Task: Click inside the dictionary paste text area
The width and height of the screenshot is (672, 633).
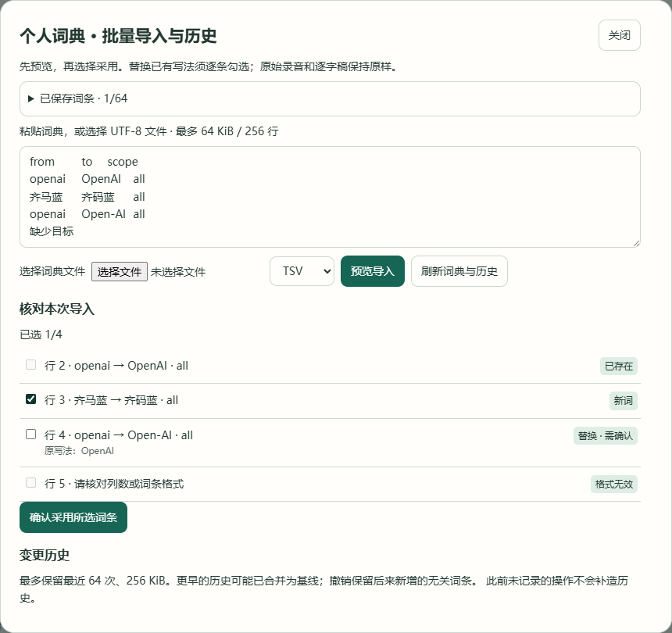Action: (x=330, y=197)
